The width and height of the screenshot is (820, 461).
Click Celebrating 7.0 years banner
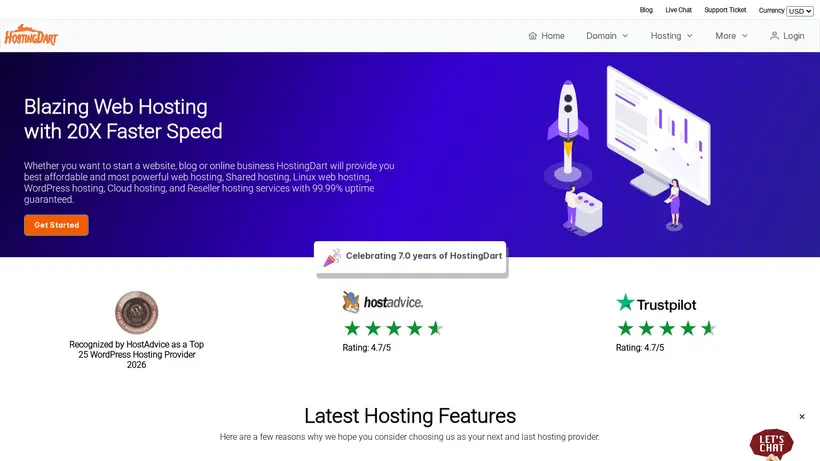[x=411, y=257]
